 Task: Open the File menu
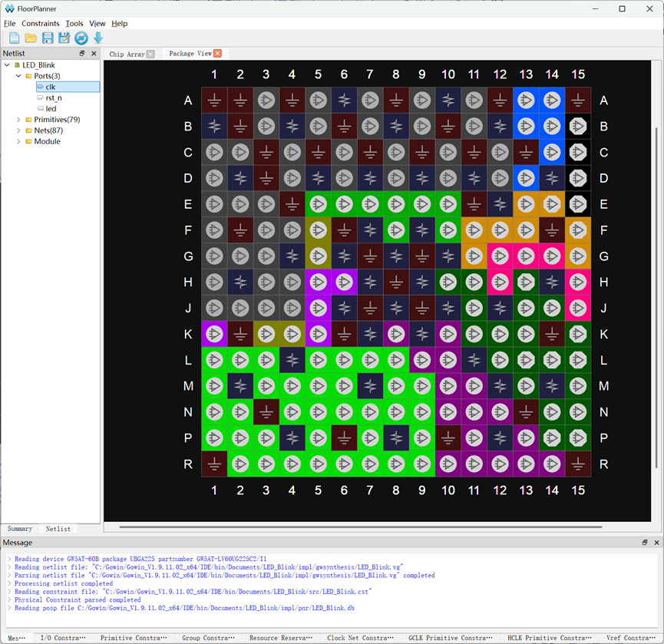[x=9, y=23]
